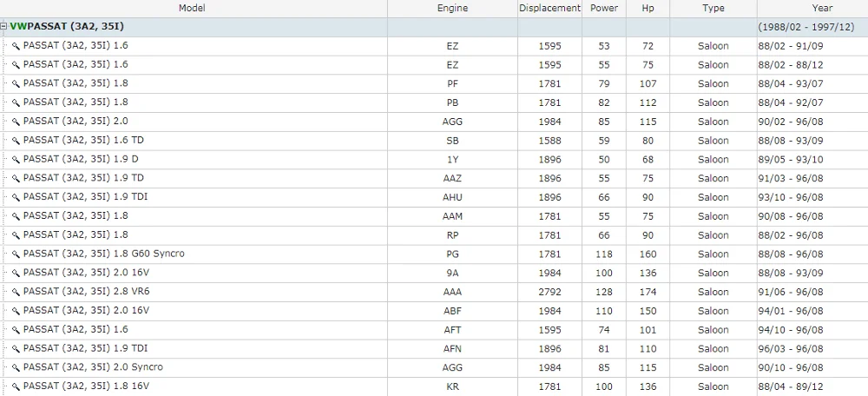Click the magnifier icon beside 1.8 G60 Syncro

16,254
